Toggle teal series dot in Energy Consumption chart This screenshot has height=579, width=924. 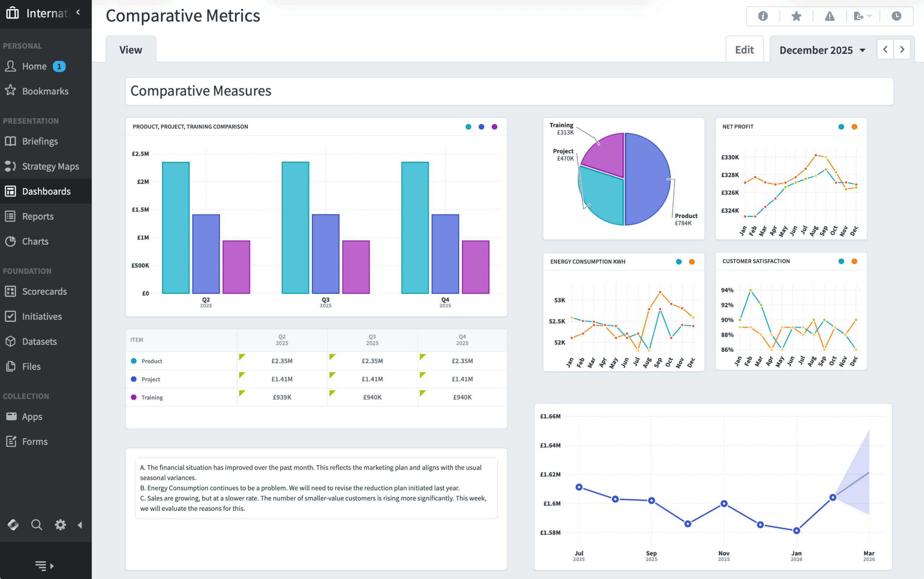point(679,262)
